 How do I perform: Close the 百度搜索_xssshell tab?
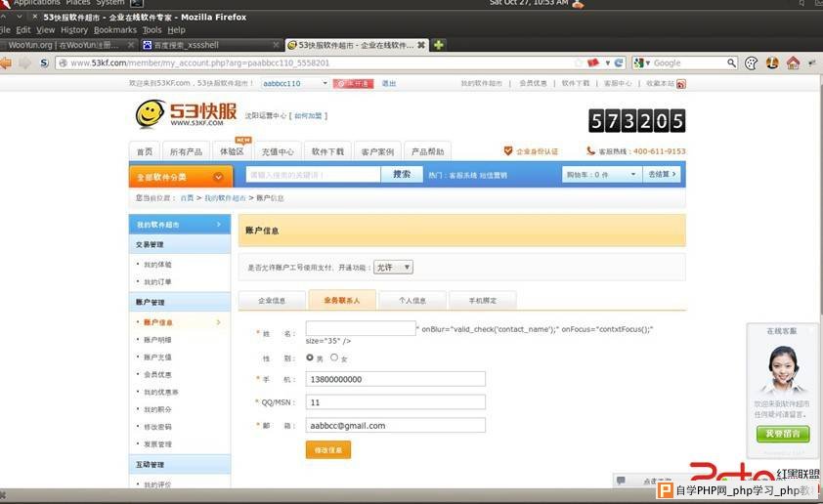tap(276, 45)
